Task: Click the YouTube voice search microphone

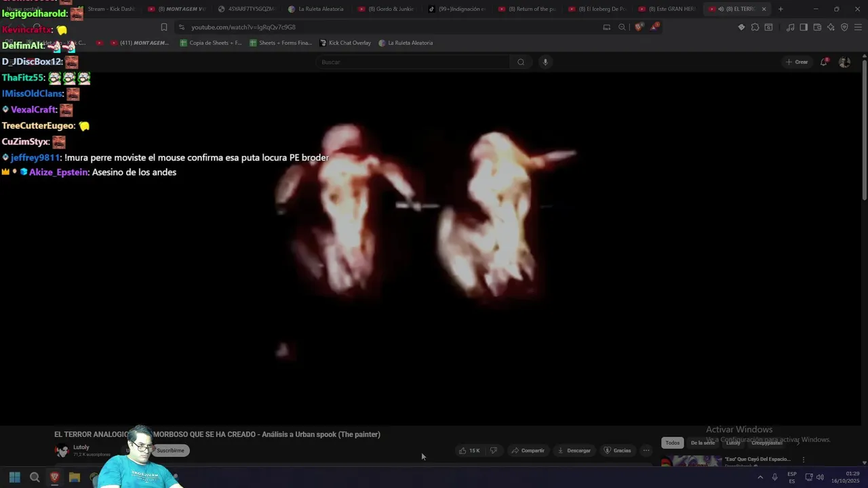Action: (x=545, y=62)
